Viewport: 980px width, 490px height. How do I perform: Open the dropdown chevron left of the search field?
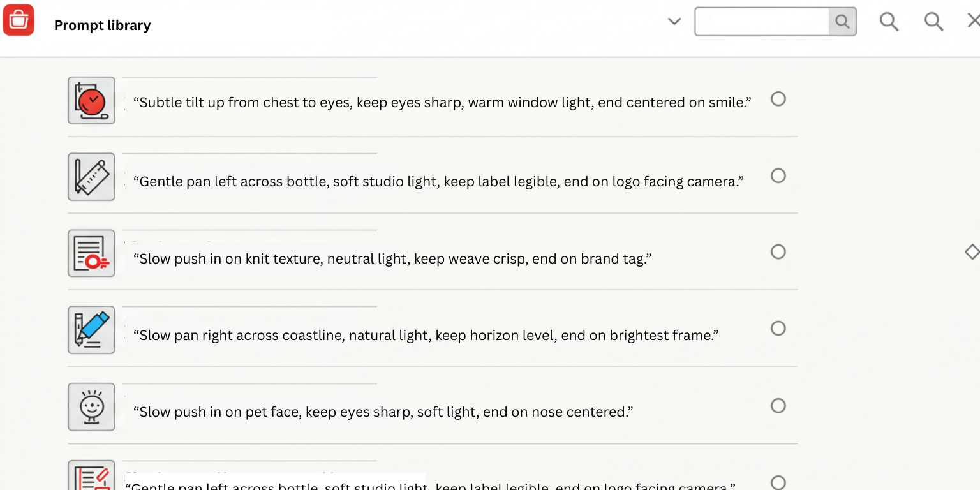point(674,21)
